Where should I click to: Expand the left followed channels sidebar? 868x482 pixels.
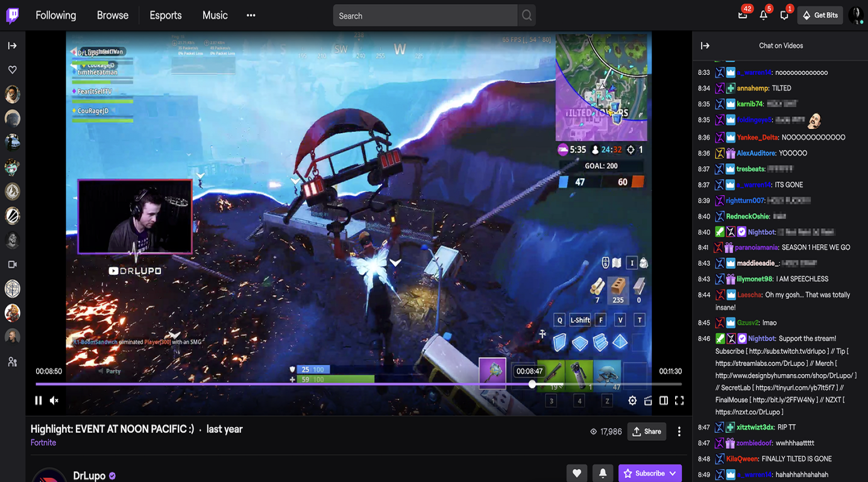coord(12,46)
